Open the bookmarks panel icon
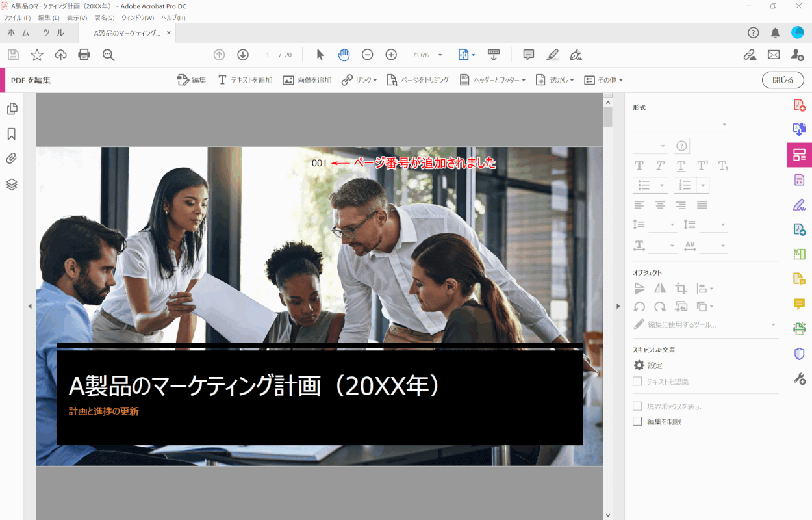The width and height of the screenshot is (812, 520). [x=12, y=134]
